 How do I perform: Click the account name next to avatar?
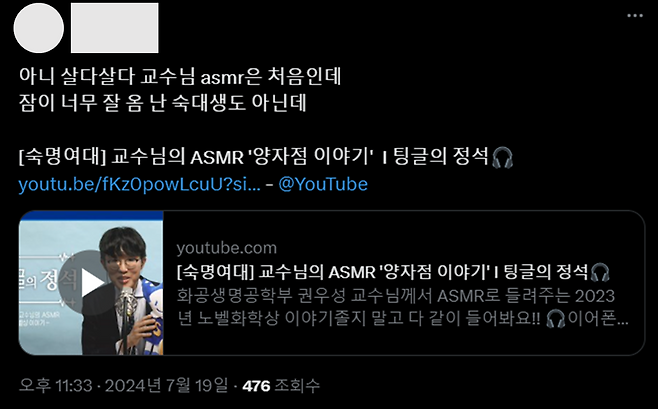click(x=115, y=28)
